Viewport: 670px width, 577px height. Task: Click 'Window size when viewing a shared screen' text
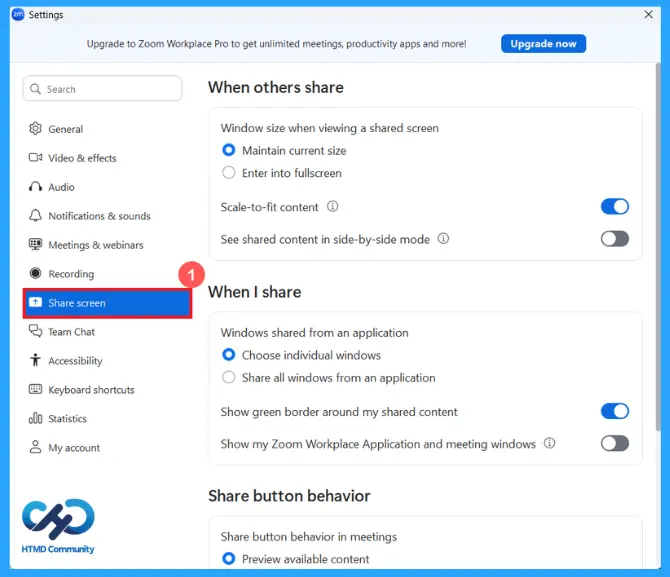[329, 128]
